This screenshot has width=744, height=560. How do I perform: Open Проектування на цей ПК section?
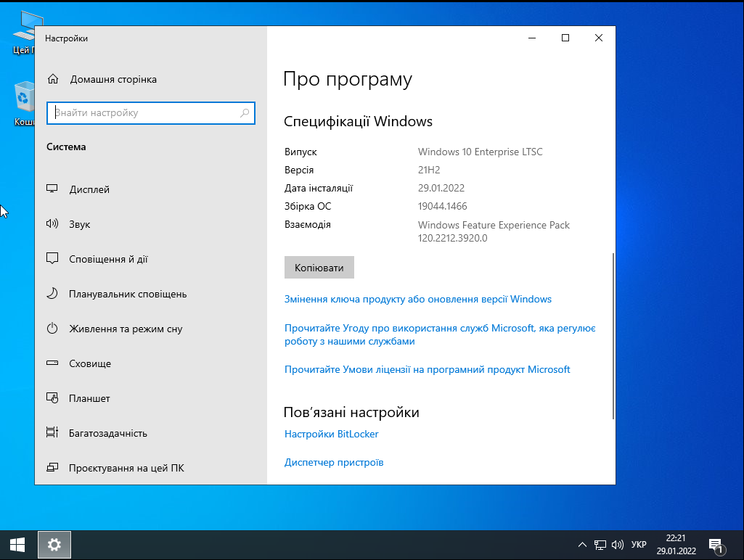pyautogui.click(x=126, y=468)
